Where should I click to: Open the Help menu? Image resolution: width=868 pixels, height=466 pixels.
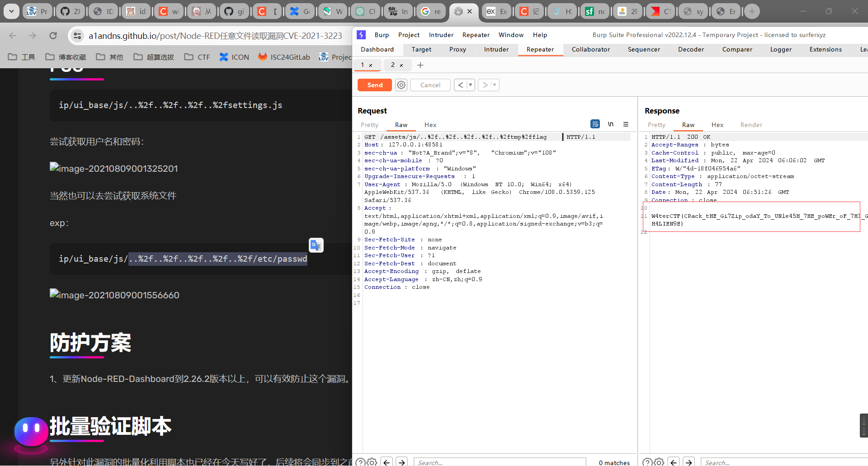point(540,35)
